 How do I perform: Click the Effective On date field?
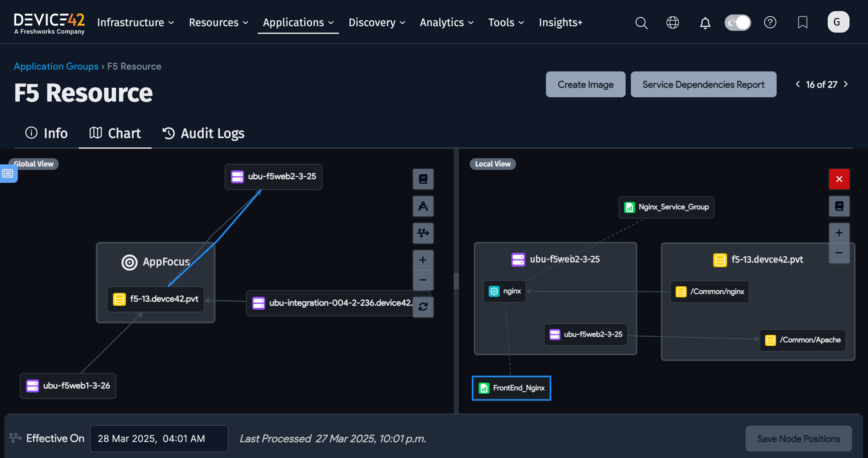(159, 438)
